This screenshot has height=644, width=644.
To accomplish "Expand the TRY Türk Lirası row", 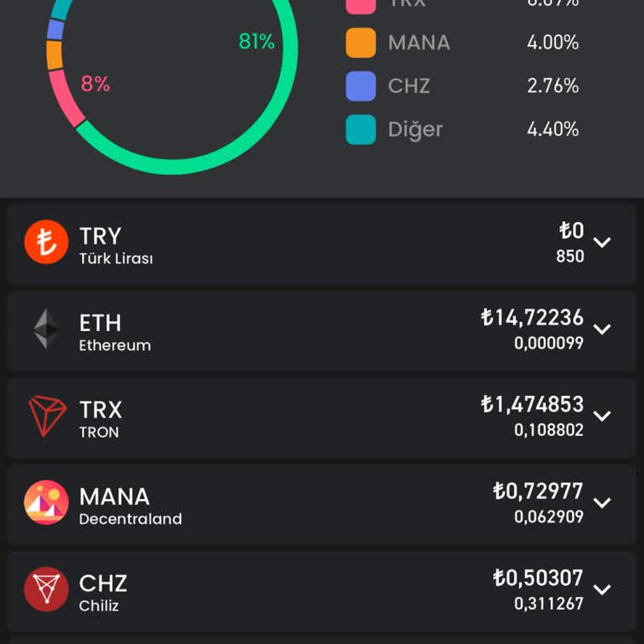I will click(602, 243).
